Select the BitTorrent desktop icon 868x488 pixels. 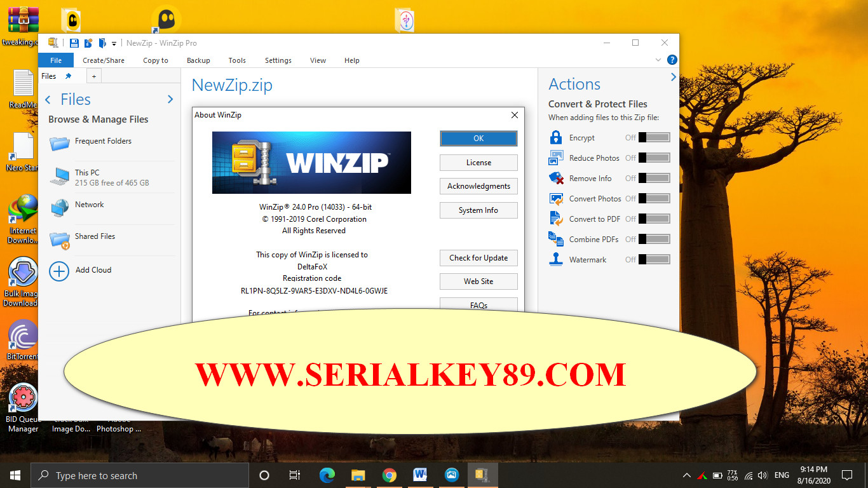23,339
